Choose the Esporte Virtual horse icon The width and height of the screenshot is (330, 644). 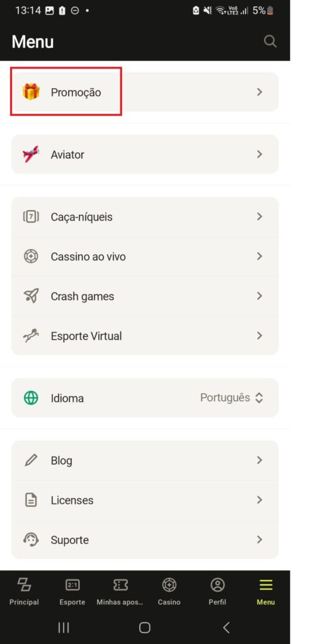point(31,336)
